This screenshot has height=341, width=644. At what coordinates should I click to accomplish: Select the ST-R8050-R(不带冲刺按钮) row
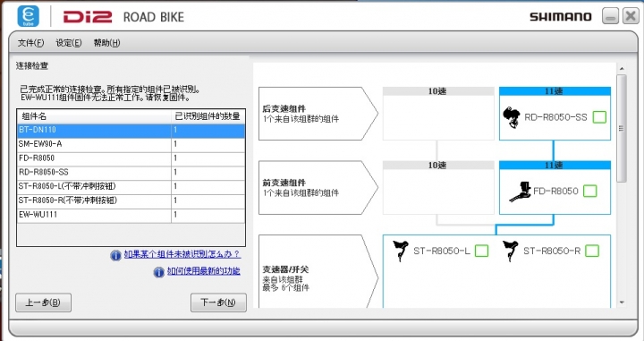[131, 200]
